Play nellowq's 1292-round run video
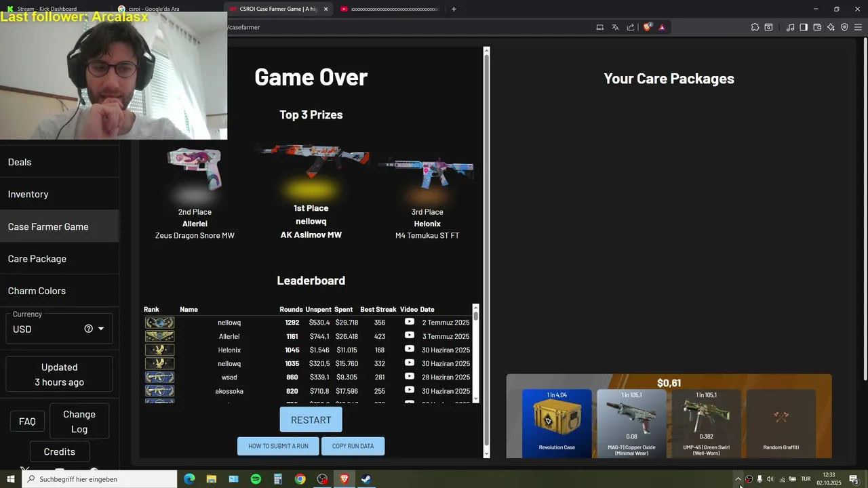 click(x=410, y=322)
